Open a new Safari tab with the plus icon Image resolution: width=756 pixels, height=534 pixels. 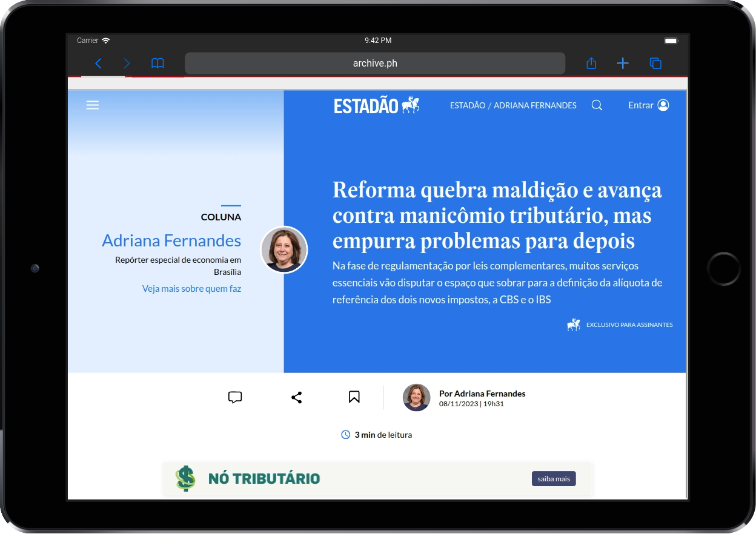(623, 63)
